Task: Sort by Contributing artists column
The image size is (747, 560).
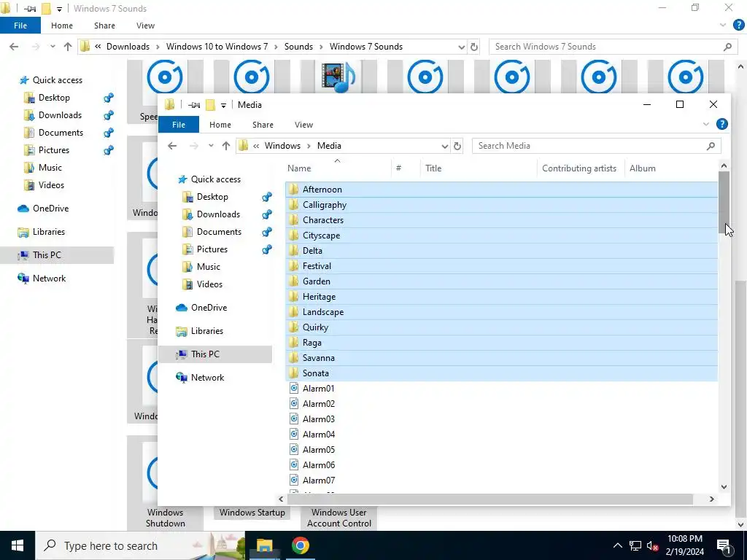Action: tap(581, 168)
